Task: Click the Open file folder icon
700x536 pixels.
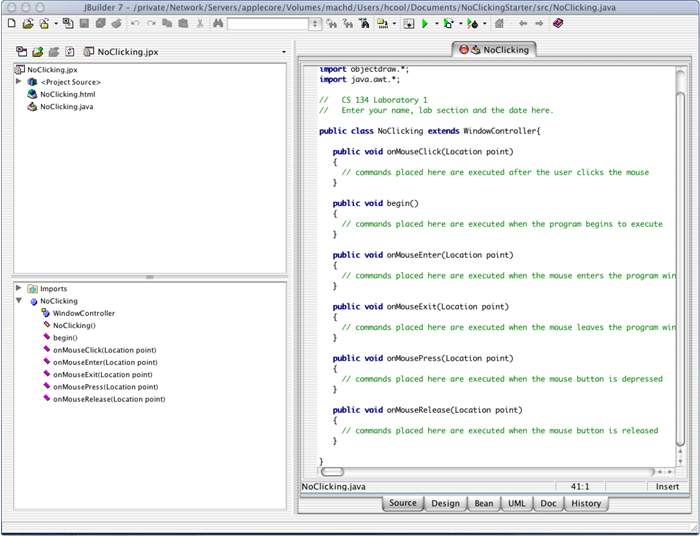Action: (x=28, y=23)
